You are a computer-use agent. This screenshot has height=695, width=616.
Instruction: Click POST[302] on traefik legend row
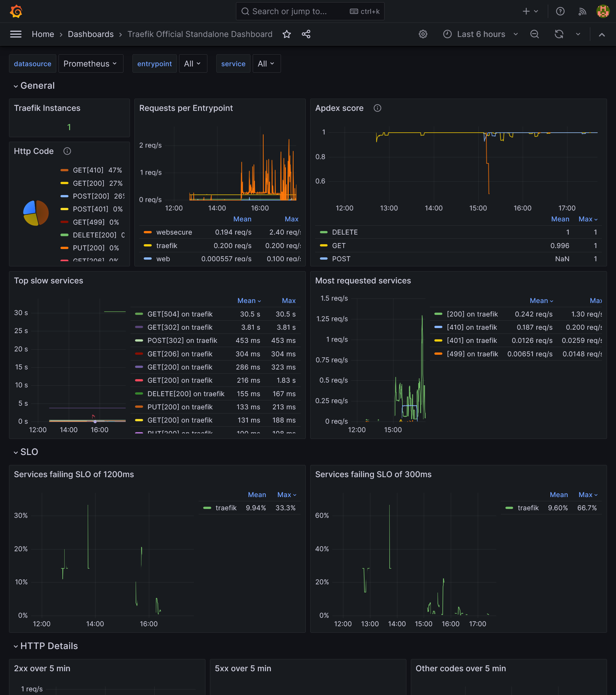(x=215, y=341)
